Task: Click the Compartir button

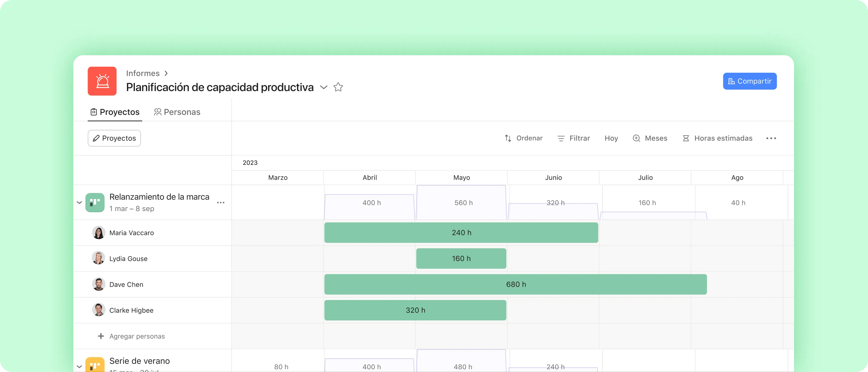Action: [x=750, y=81]
